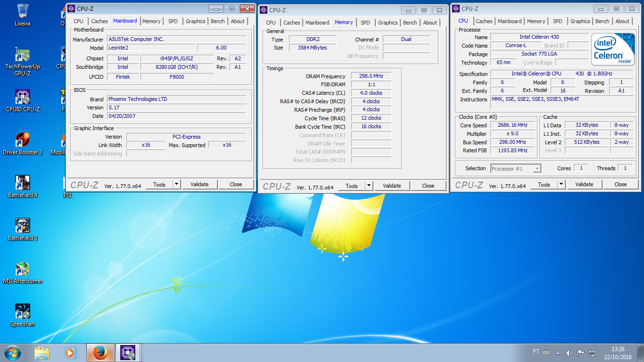Image resolution: width=644 pixels, height=362 pixels.
Task: Click Tools button in Processor window
Action: tap(544, 184)
